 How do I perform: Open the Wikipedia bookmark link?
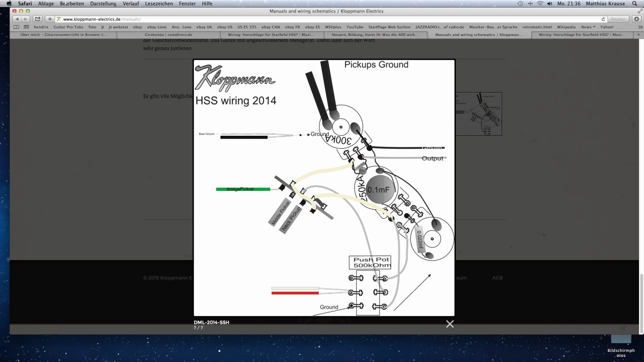566,27
